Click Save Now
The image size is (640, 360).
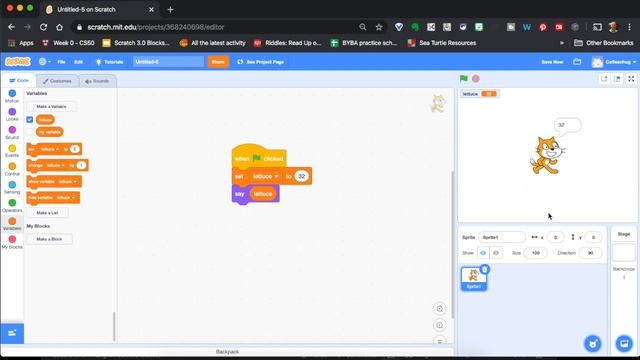552,62
